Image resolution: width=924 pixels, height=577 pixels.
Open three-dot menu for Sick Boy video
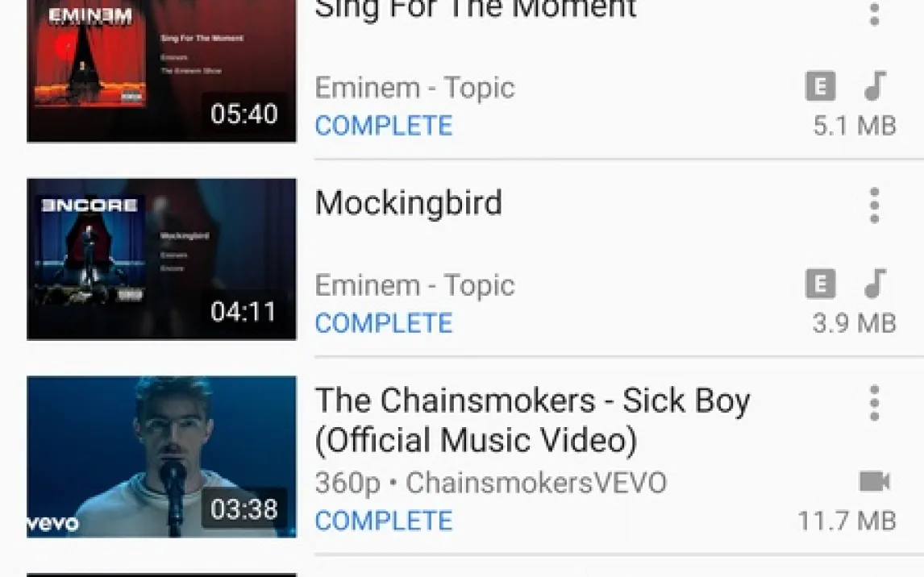(x=875, y=403)
